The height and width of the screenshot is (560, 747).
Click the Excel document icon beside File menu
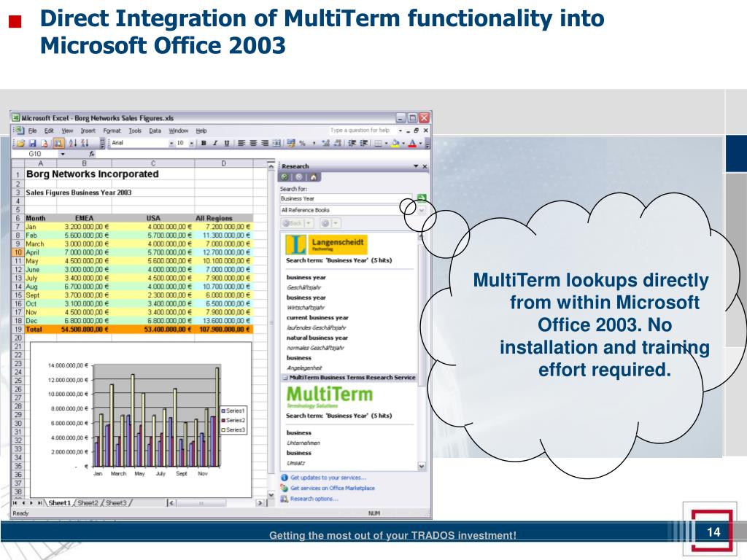click(19, 130)
